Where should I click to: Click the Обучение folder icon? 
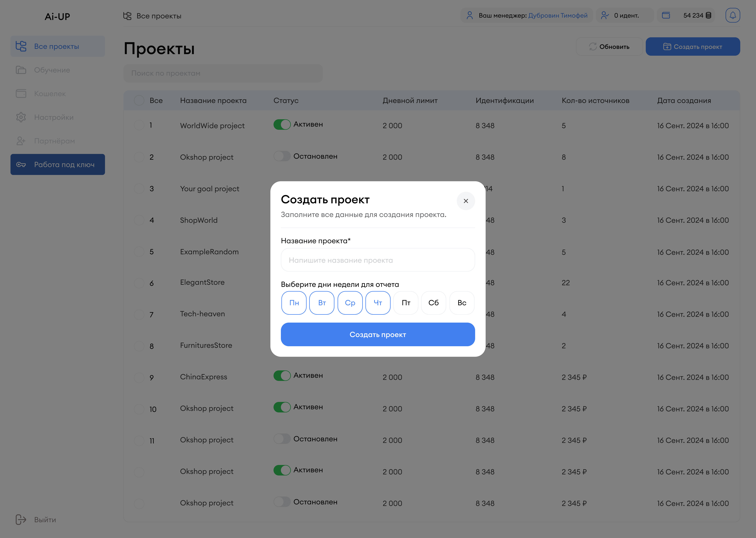pos(21,70)
